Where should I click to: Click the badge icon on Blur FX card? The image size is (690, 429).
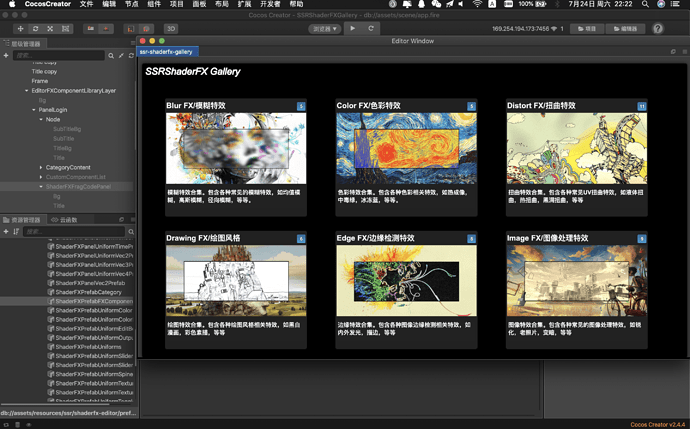(302, 105)
